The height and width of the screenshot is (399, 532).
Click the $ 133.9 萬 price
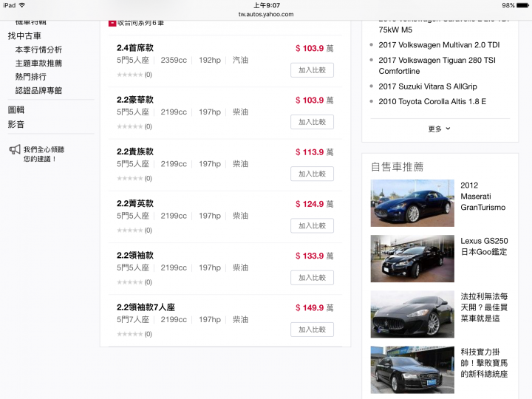315,256
